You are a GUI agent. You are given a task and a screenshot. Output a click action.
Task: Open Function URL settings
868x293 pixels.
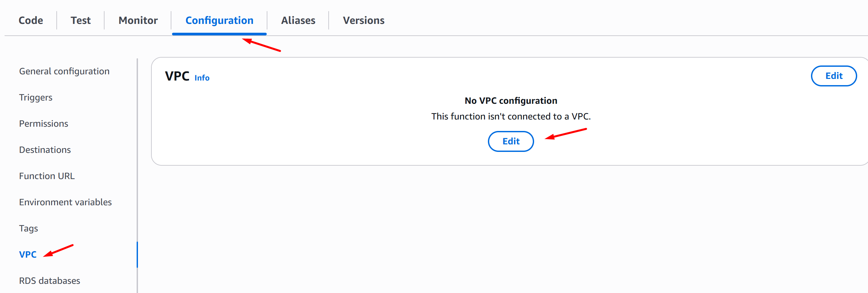pos(47,176)
